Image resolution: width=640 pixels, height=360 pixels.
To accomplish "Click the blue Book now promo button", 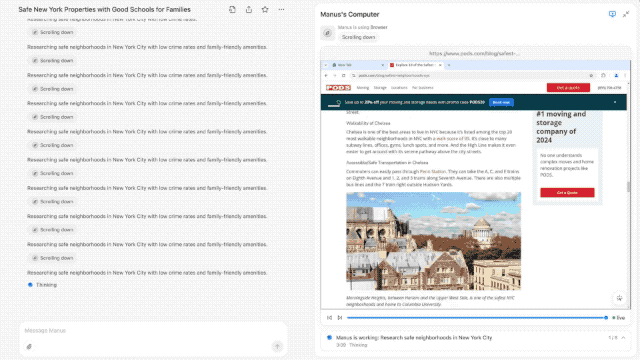I will point(501,102).
